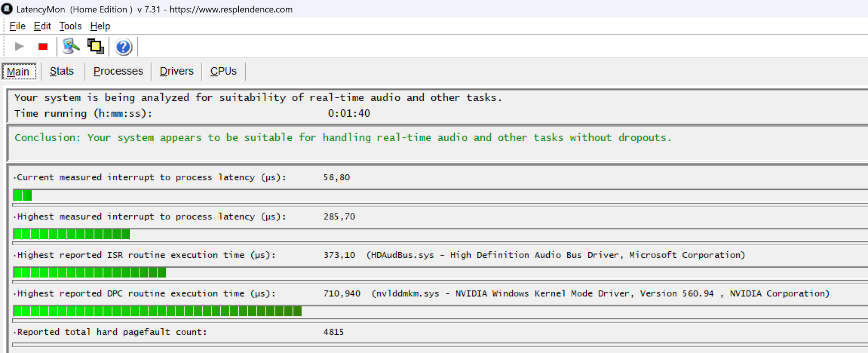This screenshot has height=353, width=868.
Task: Click the highest interrupt latency progress bar
Action: tap(71, 234)
